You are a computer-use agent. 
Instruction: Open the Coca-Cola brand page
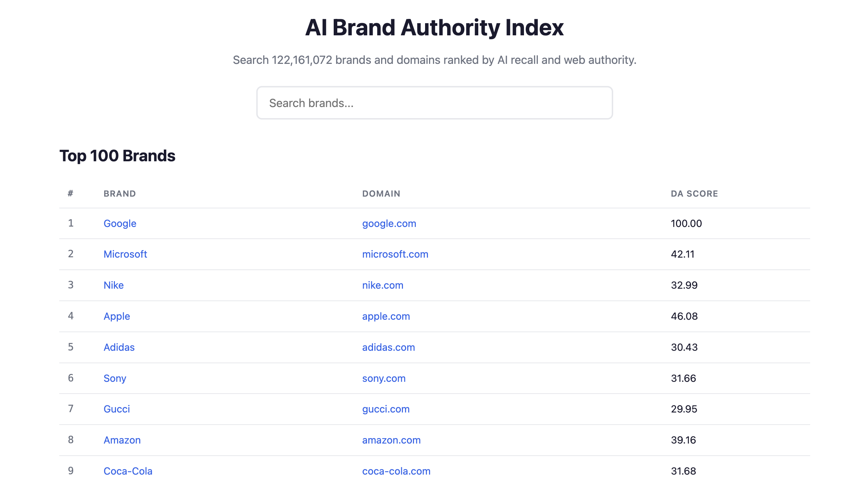click(128, 471)
